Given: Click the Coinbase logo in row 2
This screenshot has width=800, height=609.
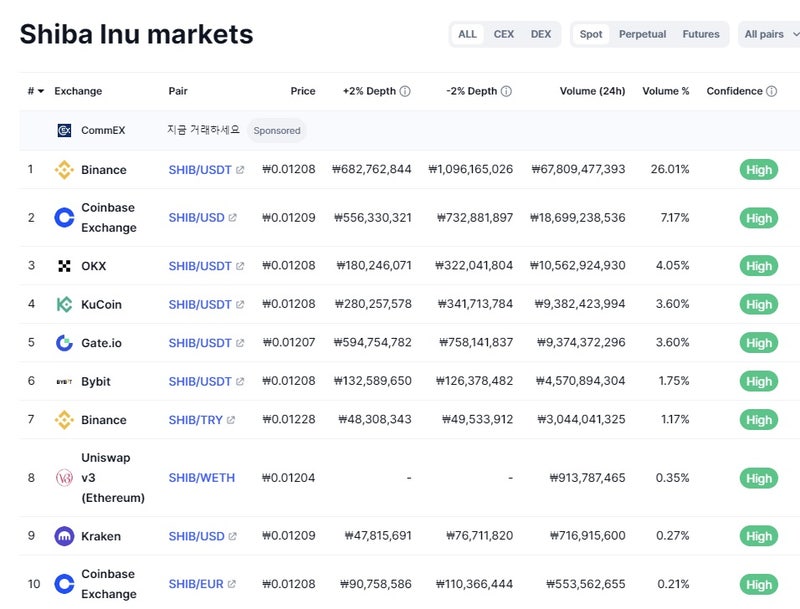Looking at the screenshot, I should tap(64, 218).
